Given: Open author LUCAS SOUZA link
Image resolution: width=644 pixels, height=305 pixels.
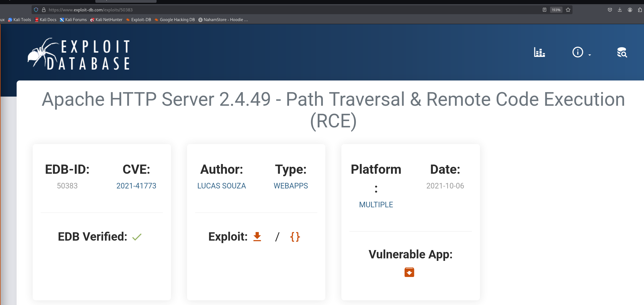Looking at the screenshot, I should [x=221, y=186].
